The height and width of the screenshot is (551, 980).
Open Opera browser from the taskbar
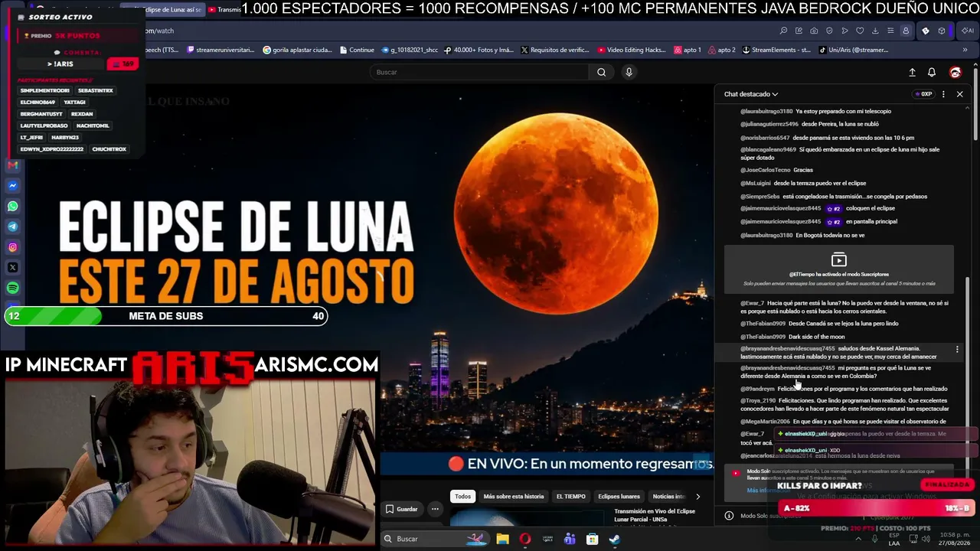pyautogui.click(x=524, y=539)
